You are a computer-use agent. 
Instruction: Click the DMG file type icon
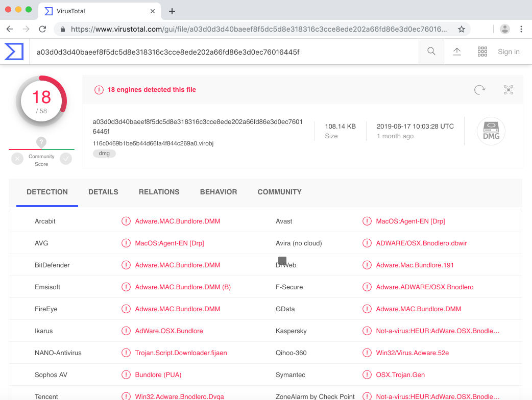pyautogui.click(x=491, y=131)
